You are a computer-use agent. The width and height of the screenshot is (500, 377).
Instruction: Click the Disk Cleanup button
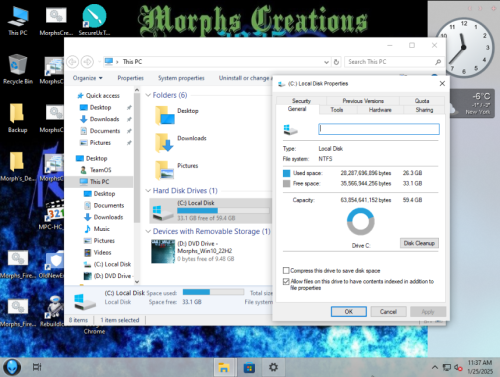[419, 243]
